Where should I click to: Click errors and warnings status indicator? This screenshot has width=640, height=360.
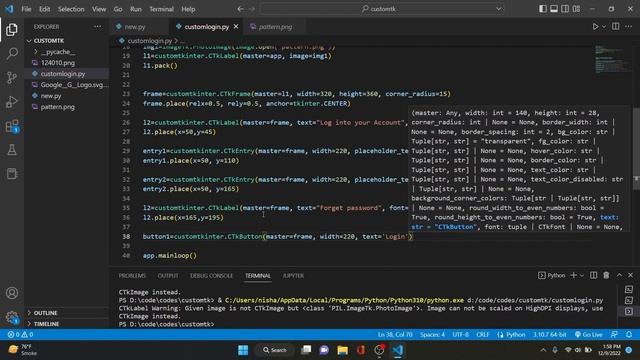[x=20, y=335]
